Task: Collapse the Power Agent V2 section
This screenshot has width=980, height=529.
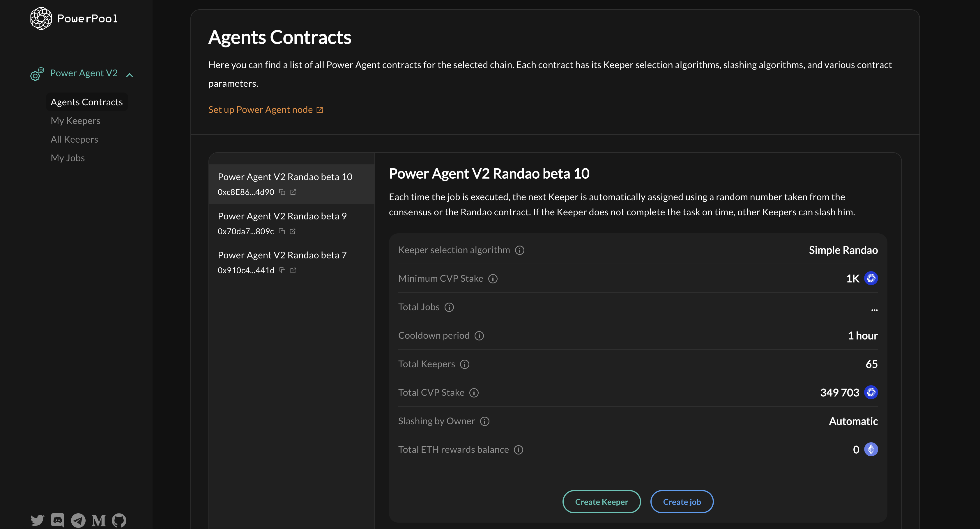Action: point(130,74)
